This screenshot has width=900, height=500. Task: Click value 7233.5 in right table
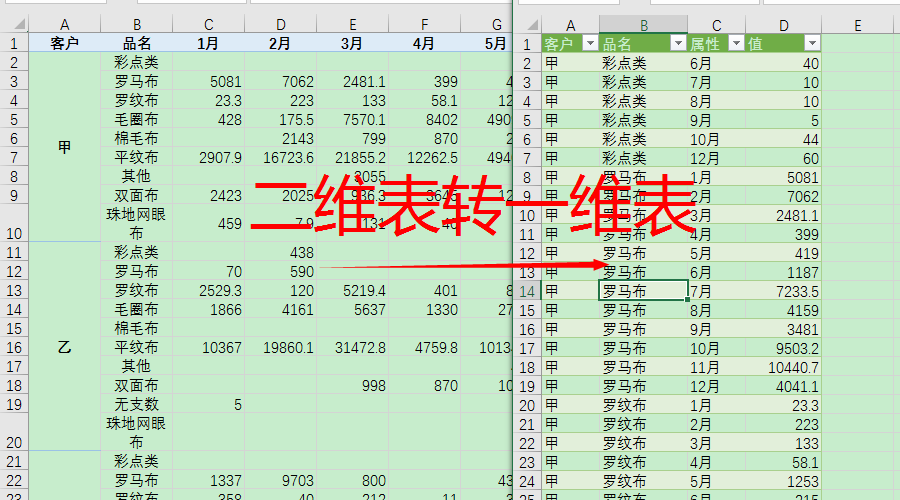(783, 291)
